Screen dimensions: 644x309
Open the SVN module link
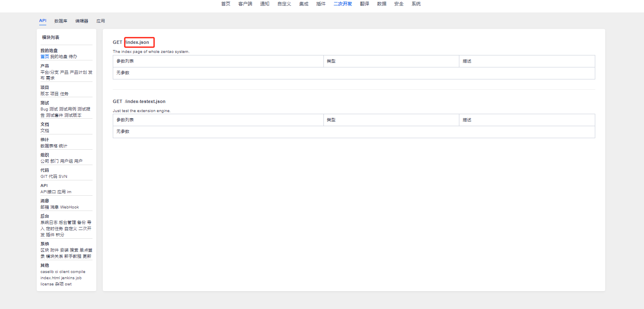coord(63,176)
